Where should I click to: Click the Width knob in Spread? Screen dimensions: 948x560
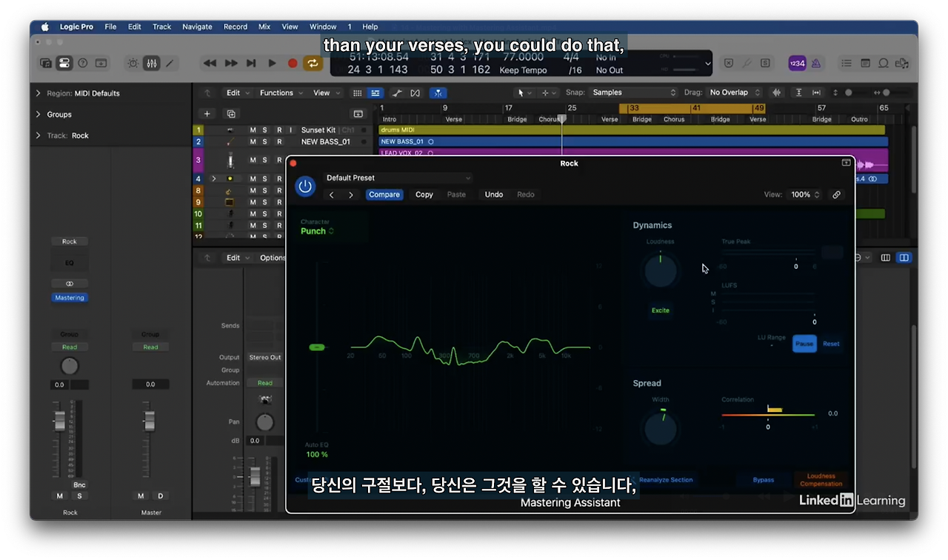[661, 428]
